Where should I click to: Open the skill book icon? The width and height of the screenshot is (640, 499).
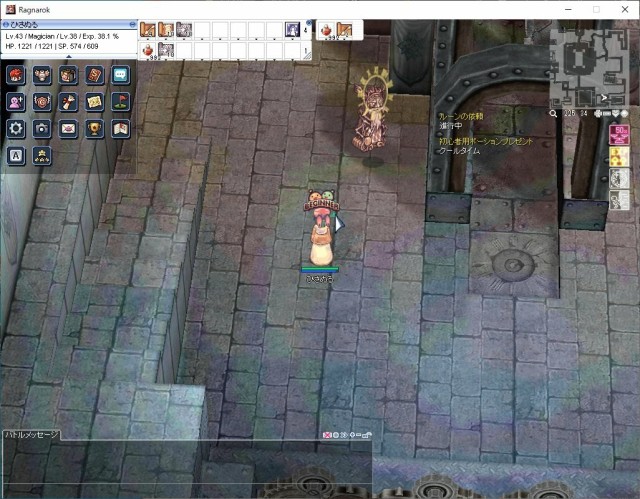pyautogui.click(x=94, y=75)
